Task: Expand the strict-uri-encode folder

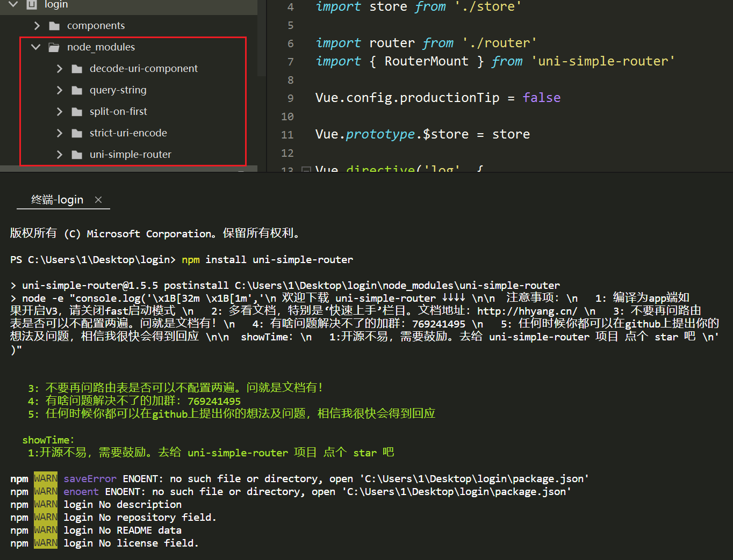Action: (x=59, y=133)
